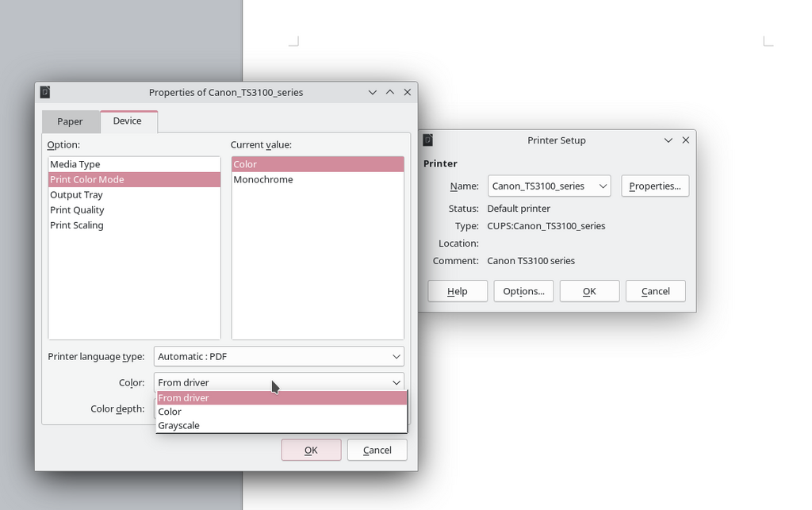Select Output Tray in options list
The width and height of the screenshot is (812, 510).
pos(76,195)
